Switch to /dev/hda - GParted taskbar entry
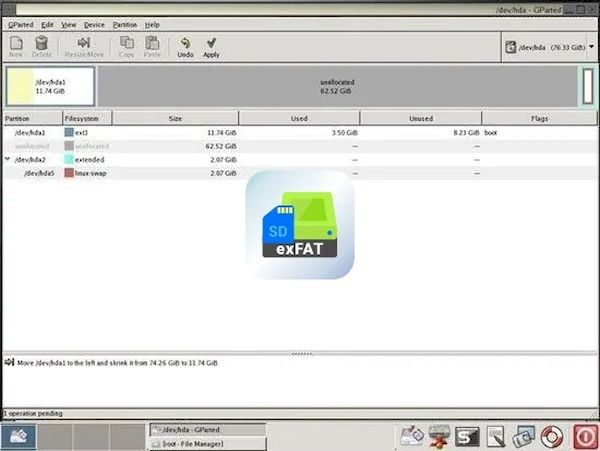 (207, 430)
